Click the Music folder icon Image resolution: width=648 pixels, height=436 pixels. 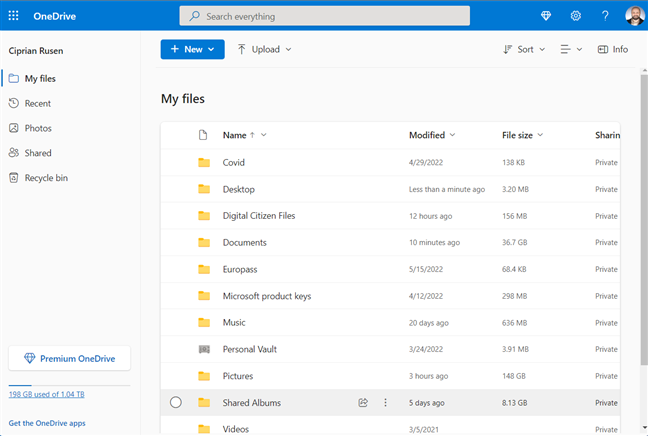204,322
